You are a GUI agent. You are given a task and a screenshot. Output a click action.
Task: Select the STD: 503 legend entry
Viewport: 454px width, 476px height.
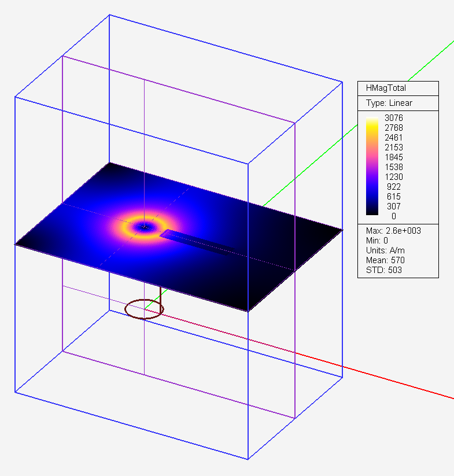click(383, 270)
